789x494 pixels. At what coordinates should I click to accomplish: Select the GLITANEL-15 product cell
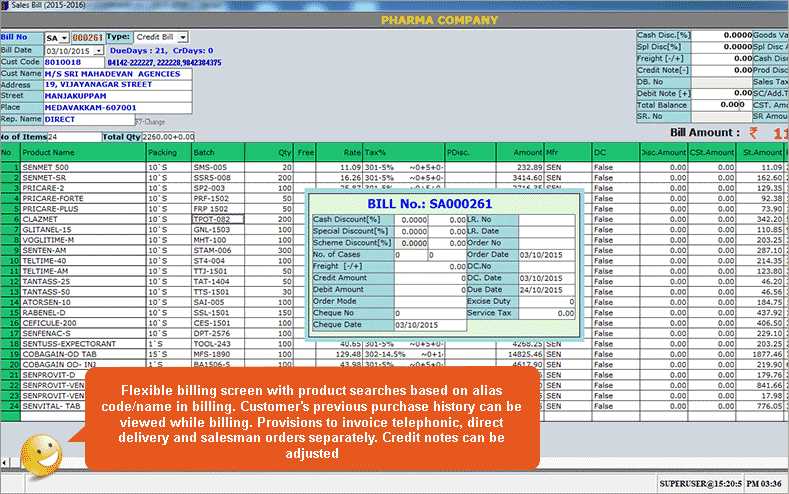(83, 229)
